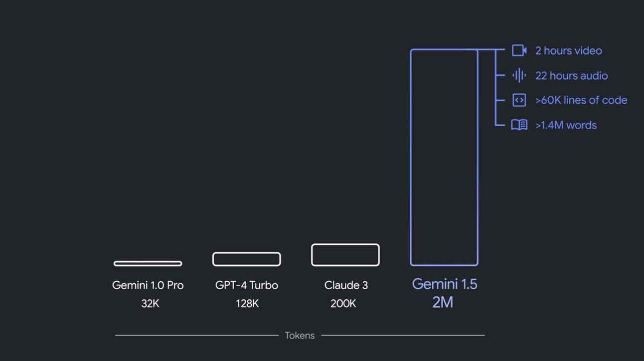The image size is (644, 361).
Task: Click the Claude 3 label
Action: tap(346, 285)
